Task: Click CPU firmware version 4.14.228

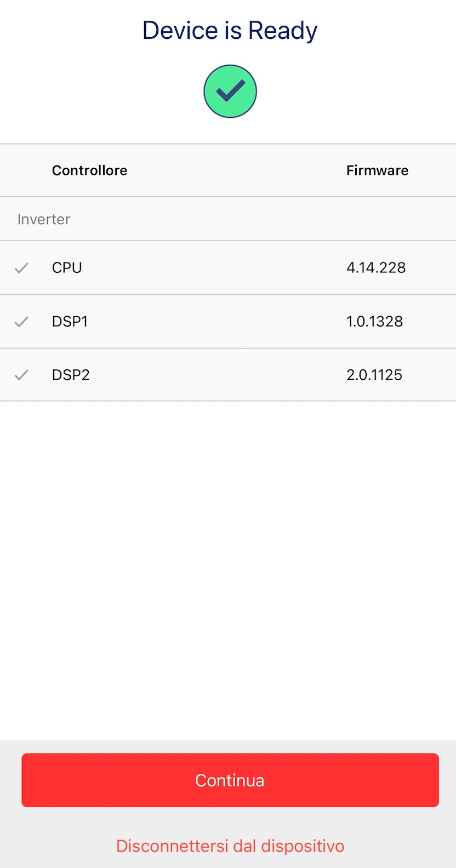Action: (x=376, y=267)
